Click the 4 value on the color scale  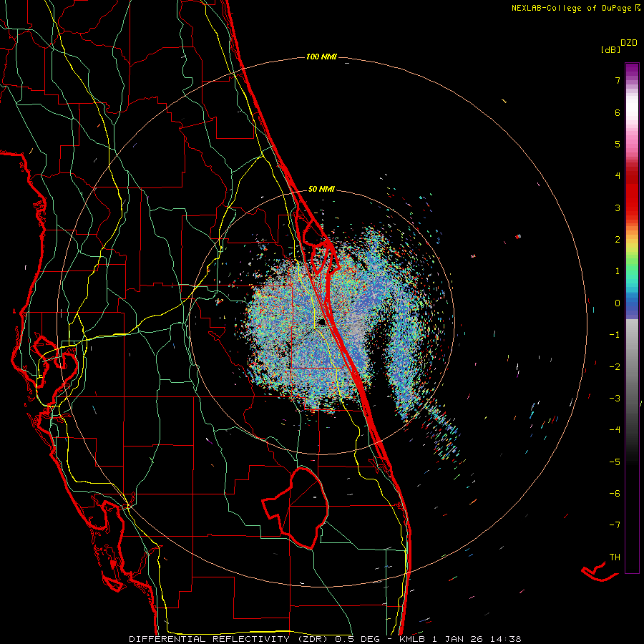[x=618, y=176]
